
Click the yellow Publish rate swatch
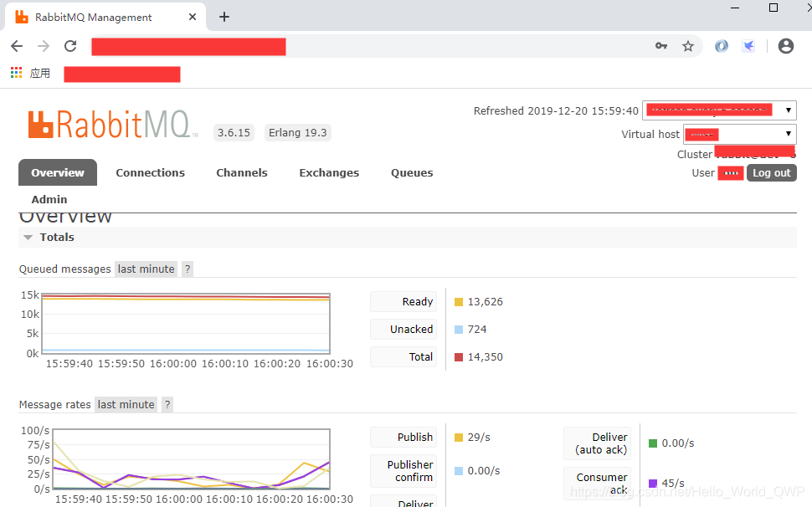click(458, 438)
